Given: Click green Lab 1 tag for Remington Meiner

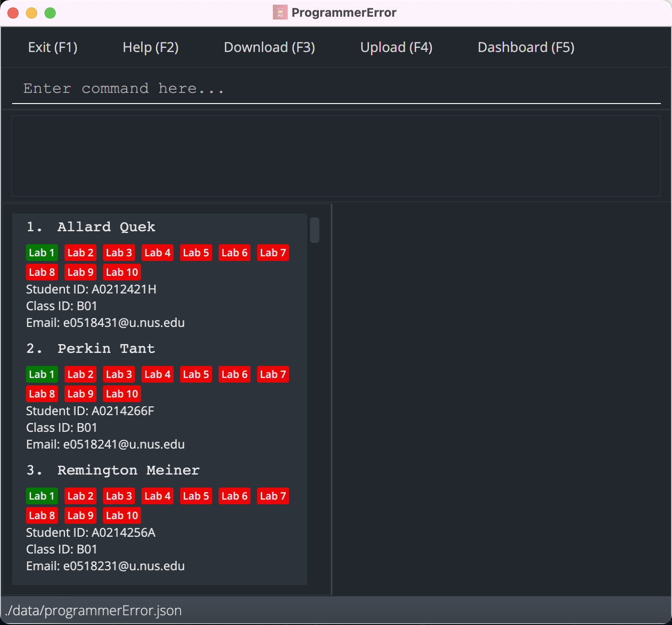Looking at the screenshot, I should (x=42, y=496).
